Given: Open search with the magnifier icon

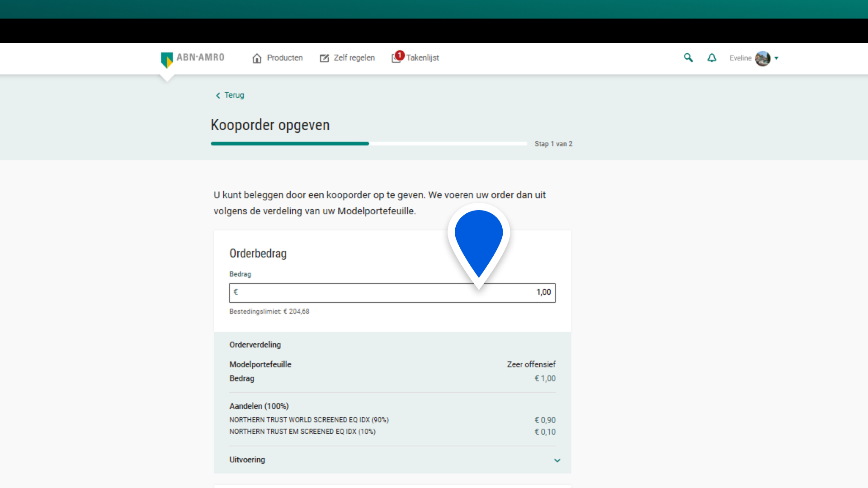Looking at the screenshot, I should click(x=688, y=58).
